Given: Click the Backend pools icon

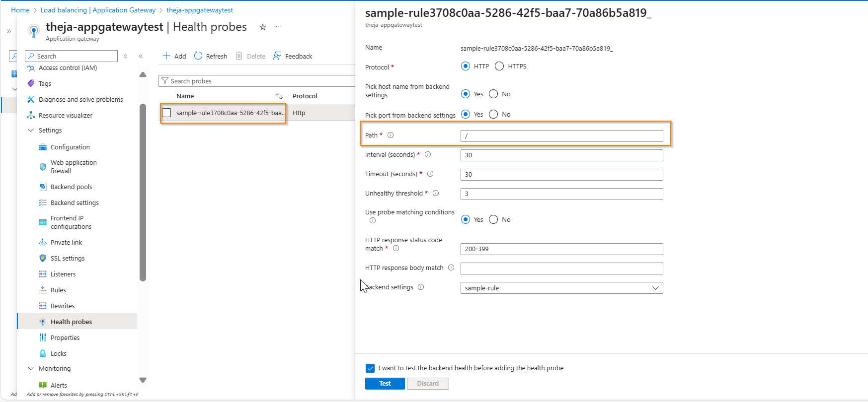Looking at the screenshot, I should click(43, 187).
